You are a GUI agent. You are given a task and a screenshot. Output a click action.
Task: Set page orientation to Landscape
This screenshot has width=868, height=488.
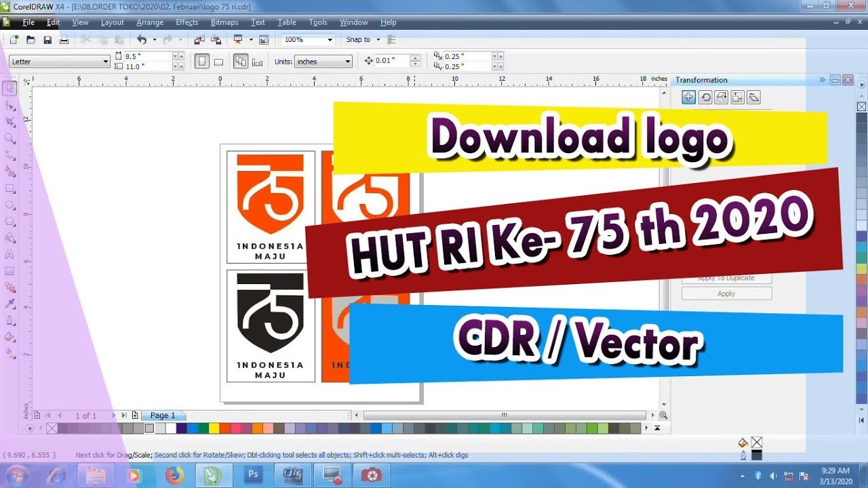click(x=218, y=62)
